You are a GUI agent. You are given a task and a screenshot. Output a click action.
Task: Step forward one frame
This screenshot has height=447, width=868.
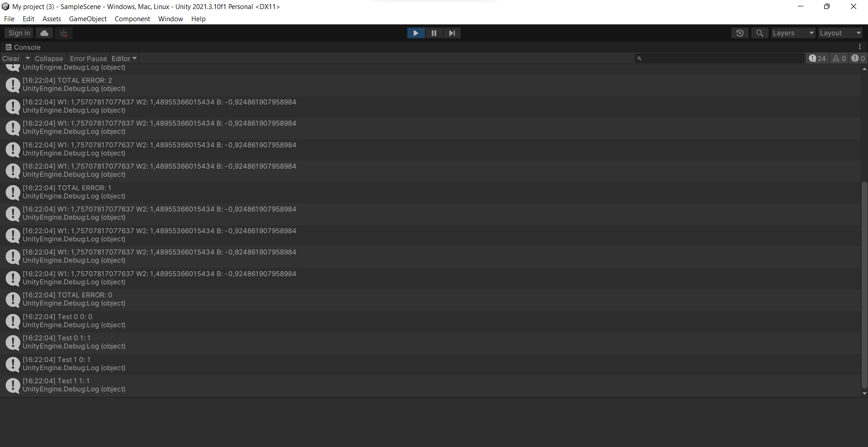pyautogui.click(x=452, y=33)
